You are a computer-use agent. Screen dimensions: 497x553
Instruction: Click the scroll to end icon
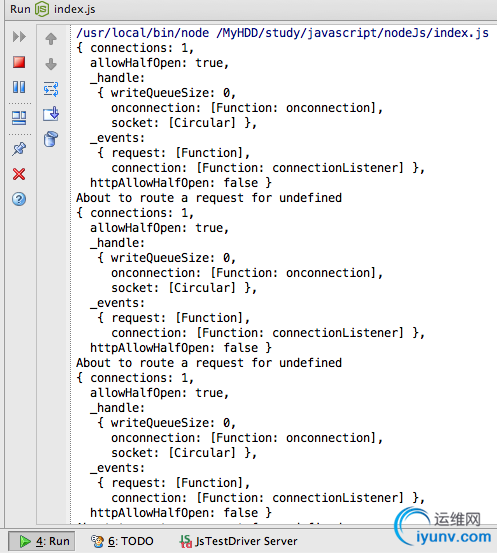[x=51, y=114]
